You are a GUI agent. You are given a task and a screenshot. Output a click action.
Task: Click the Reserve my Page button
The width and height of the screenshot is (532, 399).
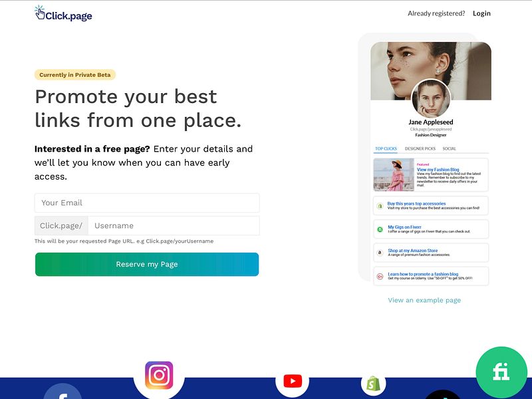click(x=147, y=264)
